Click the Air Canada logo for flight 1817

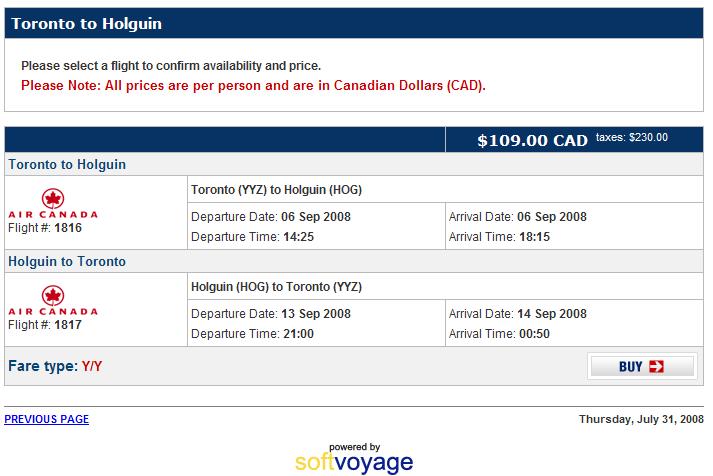[x=53, y=301]
